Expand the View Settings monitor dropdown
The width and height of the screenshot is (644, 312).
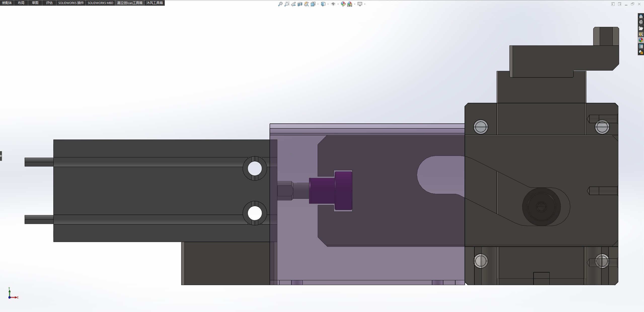coord(365,4)
